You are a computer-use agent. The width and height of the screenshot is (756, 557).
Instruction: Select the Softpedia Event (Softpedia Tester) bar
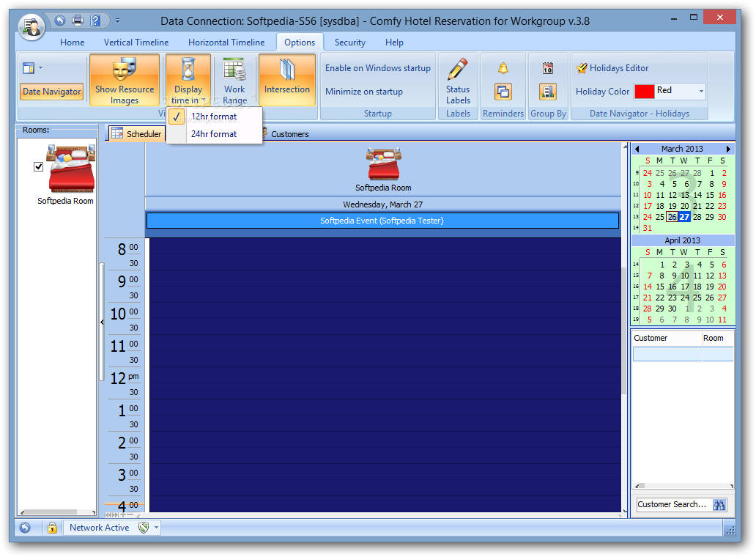[x=382, y=221]
